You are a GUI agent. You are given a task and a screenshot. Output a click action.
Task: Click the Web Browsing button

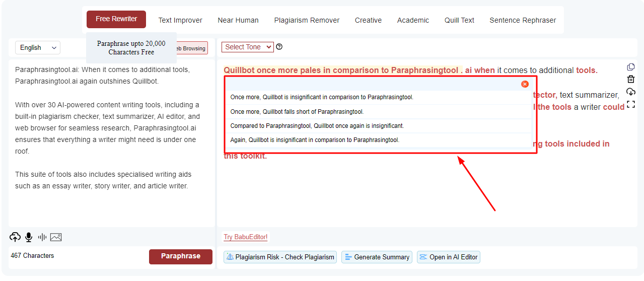pyautogui.click(x=192, y=48)
